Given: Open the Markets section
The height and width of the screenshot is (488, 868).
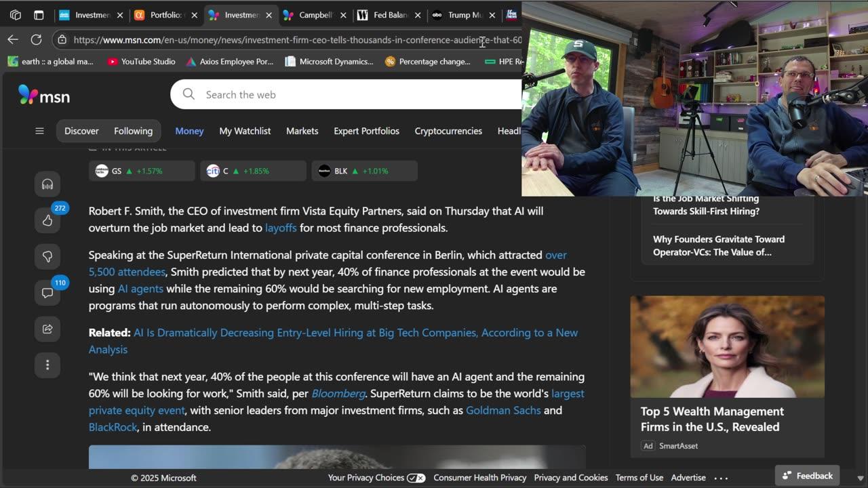Looking at the screenshot, I should click(x=302, y=131).
